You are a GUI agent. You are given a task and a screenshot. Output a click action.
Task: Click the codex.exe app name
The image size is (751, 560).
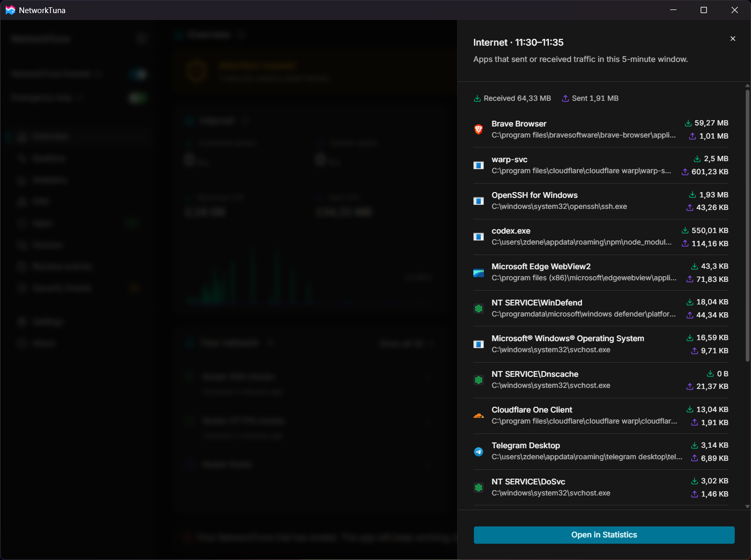click(x=511, y=231)
